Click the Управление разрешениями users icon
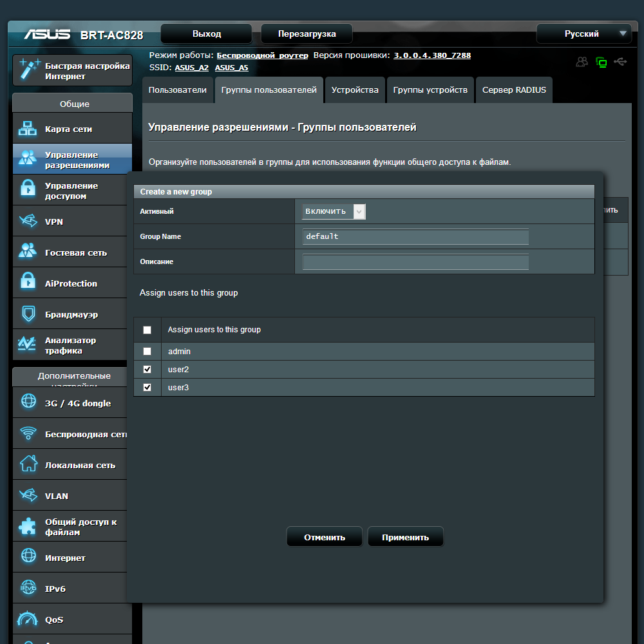Screen dimensions: 644x644 [28, 158]
